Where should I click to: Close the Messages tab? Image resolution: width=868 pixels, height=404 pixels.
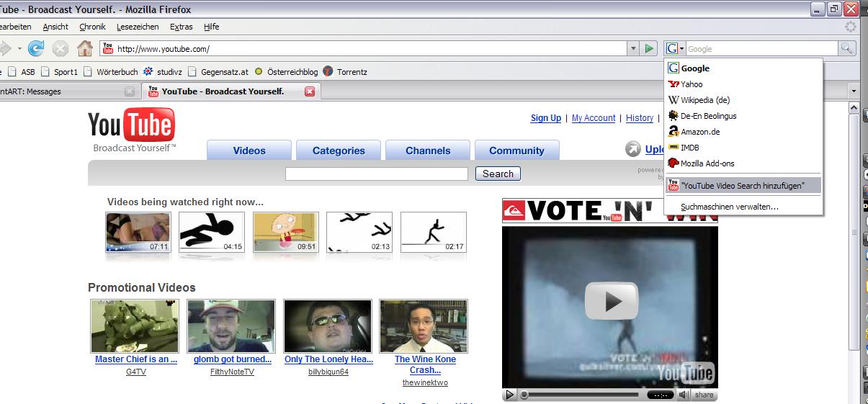pos(130,91)
